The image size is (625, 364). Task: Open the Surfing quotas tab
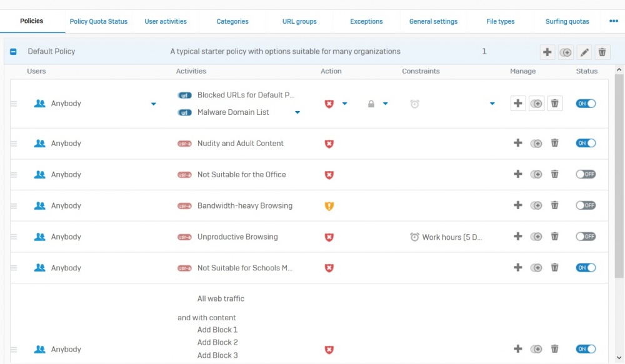pos(567,21)
